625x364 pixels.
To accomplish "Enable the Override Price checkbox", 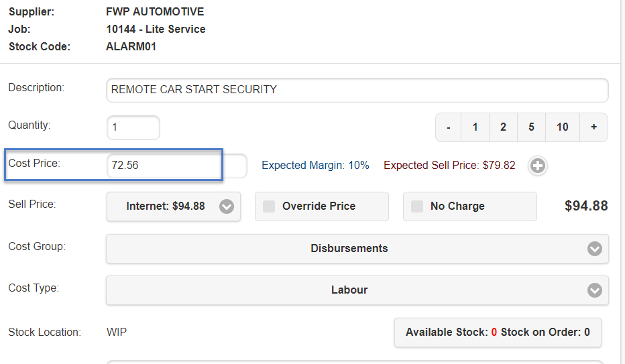I will [x=269, y=206].
